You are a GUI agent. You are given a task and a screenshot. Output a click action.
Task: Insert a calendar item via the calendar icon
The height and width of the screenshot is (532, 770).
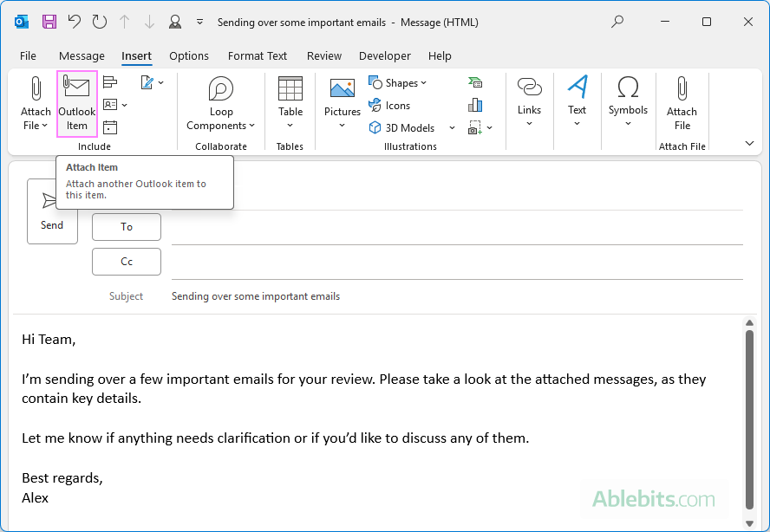[x=109, y=127]
